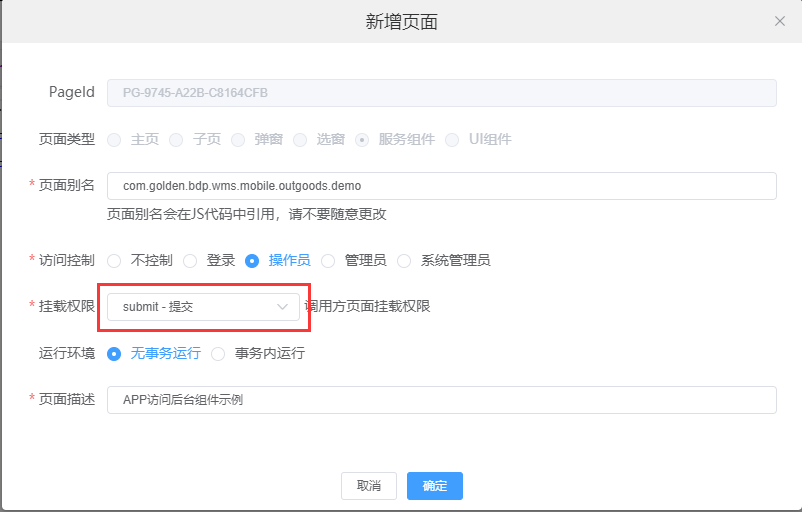Choose 系统管理员 for access control

click(x=404, y=261)
